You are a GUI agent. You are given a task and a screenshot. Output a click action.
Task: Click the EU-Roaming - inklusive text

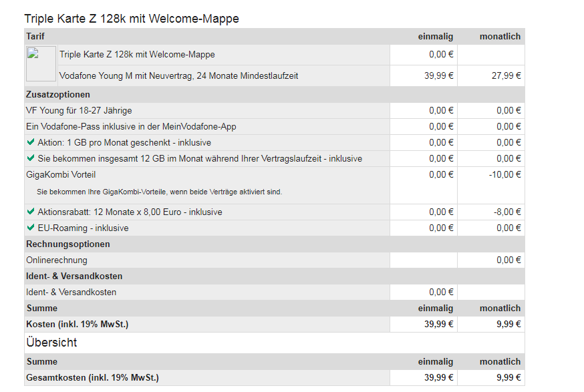pyautogui.click(x=83, y=228)
